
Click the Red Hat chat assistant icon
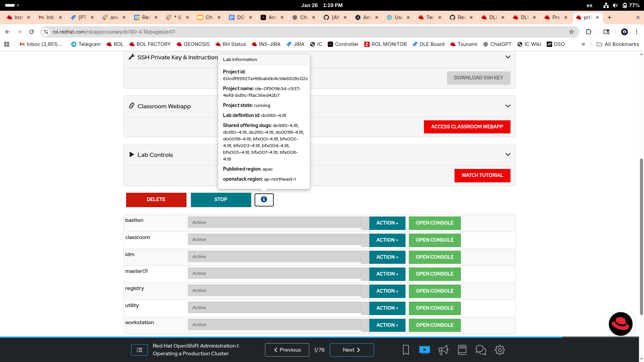point(621,324)
